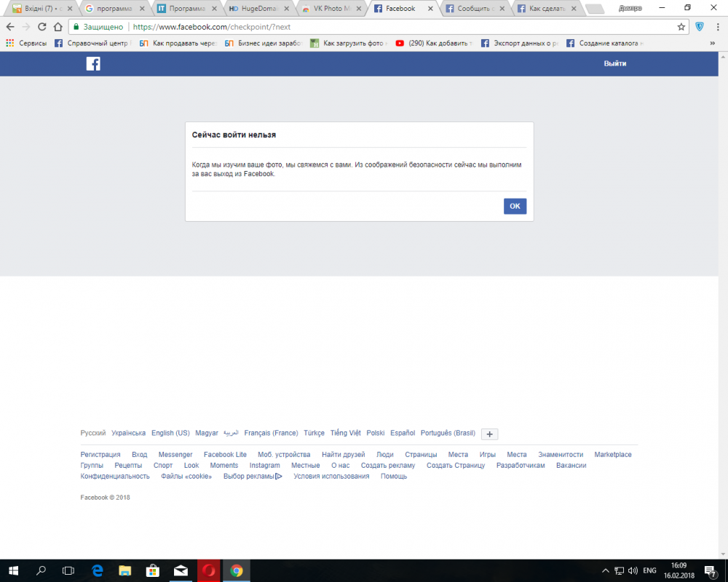The height and width of the screenshot is (582, 728).
Task: Click the Chrome icon on the taskbar
Action: click(237, 570)
